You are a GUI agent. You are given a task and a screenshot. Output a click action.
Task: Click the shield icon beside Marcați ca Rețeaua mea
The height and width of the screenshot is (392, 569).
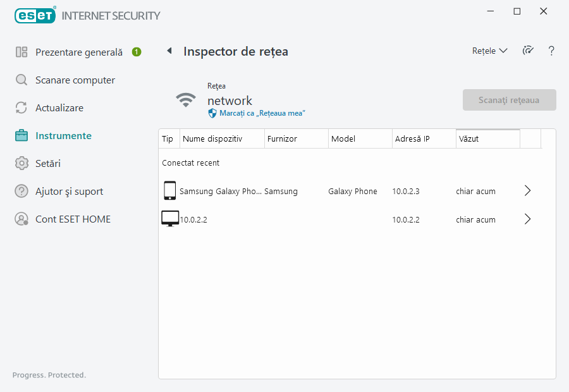[212, 113]
